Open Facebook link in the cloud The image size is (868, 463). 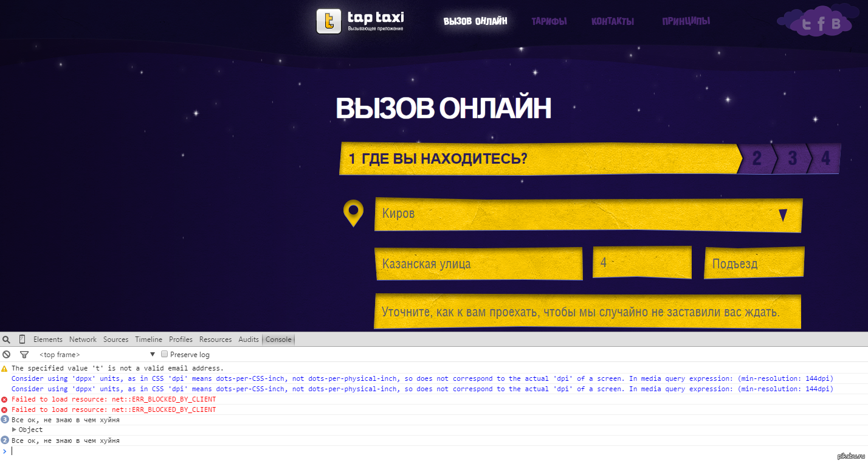tap(821, 24)
